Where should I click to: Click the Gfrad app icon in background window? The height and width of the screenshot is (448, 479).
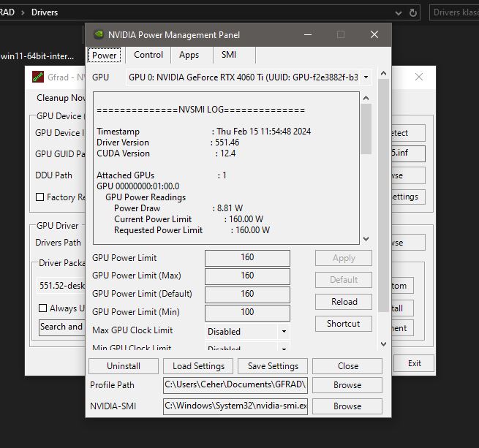[38, 77]
